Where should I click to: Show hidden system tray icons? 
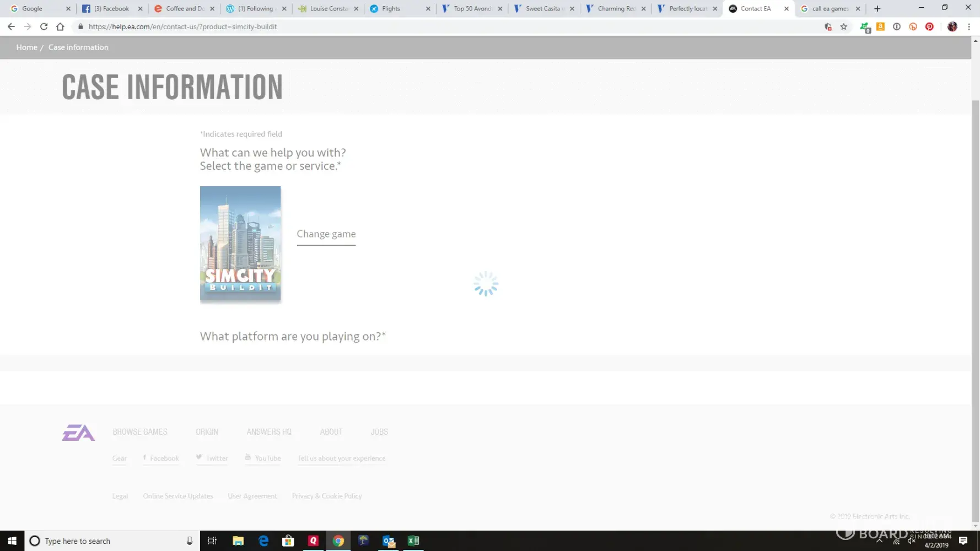pos(880,541)
